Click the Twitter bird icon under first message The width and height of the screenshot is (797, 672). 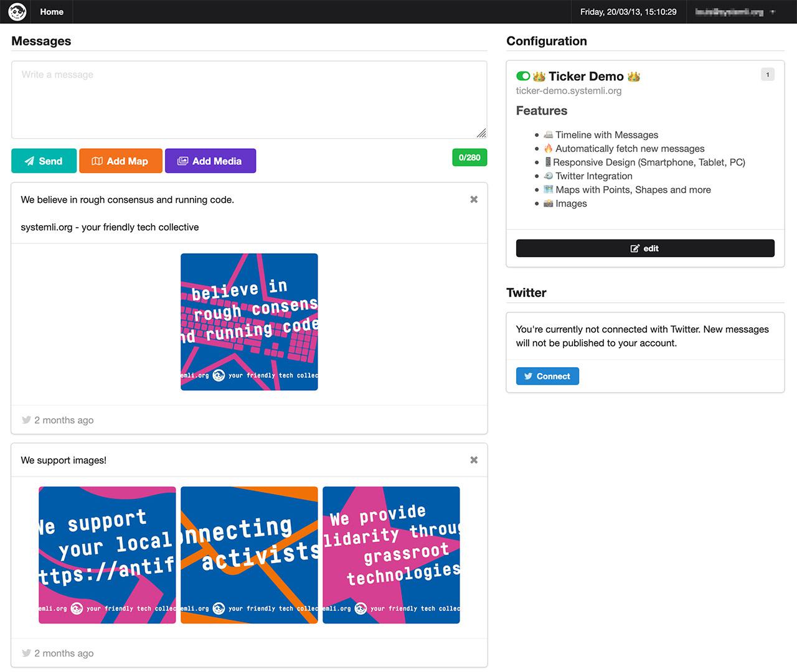point(26,420)
